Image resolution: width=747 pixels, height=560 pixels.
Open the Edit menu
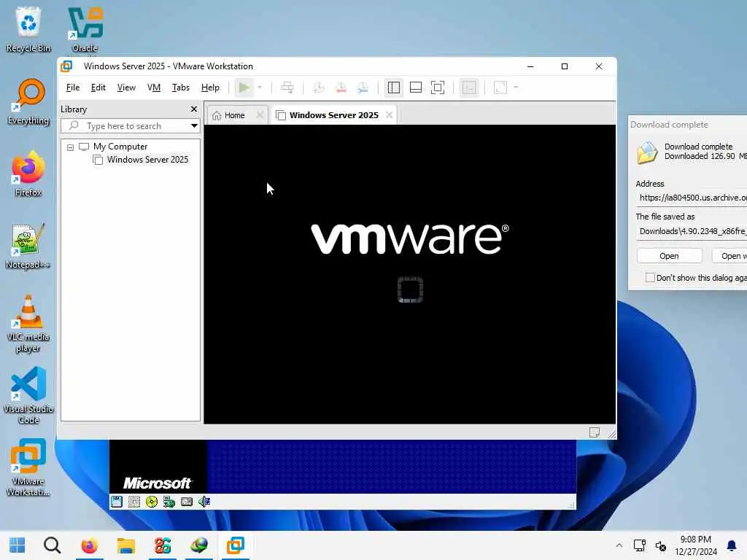98,87
